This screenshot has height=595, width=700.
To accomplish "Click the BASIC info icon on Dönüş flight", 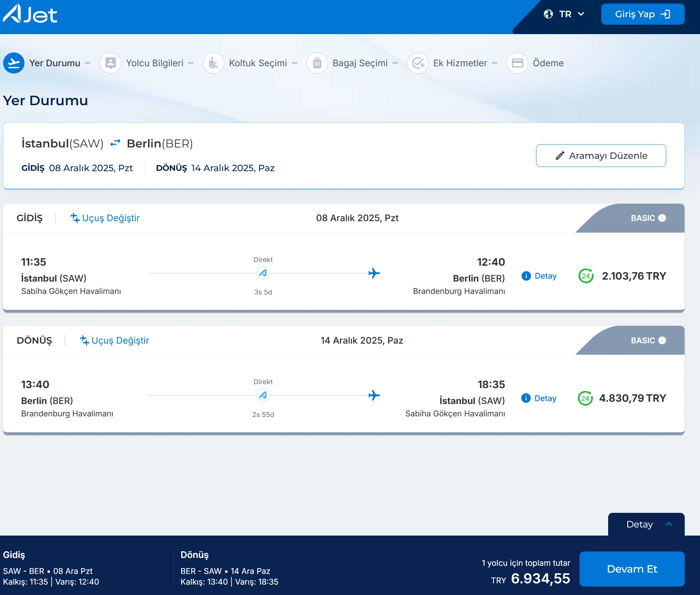I will pos(662,340).
